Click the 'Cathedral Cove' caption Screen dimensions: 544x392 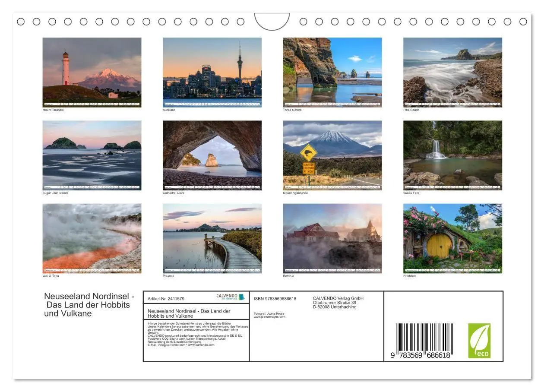[174, 193]
